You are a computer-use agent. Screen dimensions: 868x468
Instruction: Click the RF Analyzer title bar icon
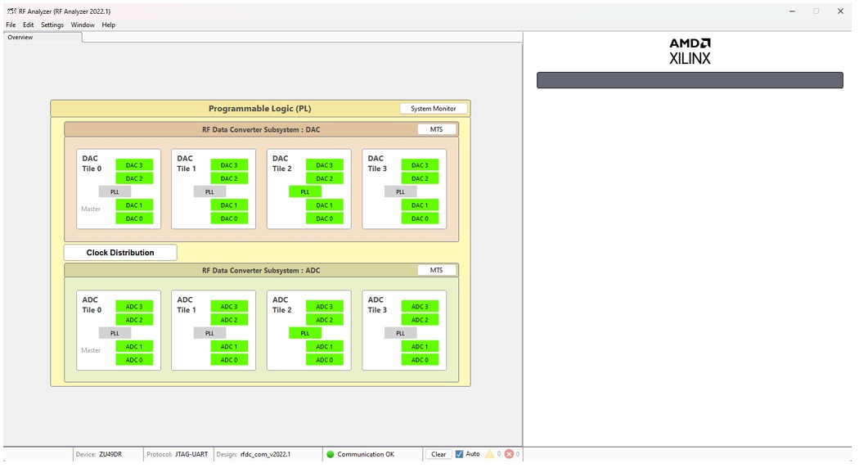(11, 11)
